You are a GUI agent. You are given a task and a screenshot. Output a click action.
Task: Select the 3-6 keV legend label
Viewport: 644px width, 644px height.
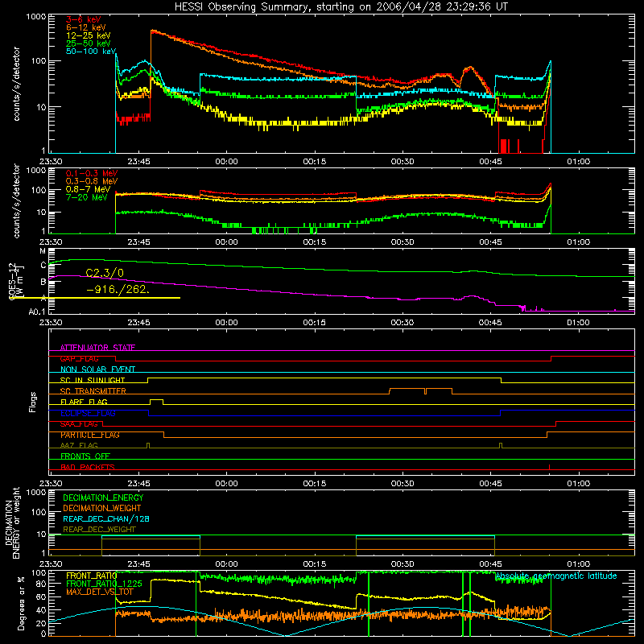(84, 19)
